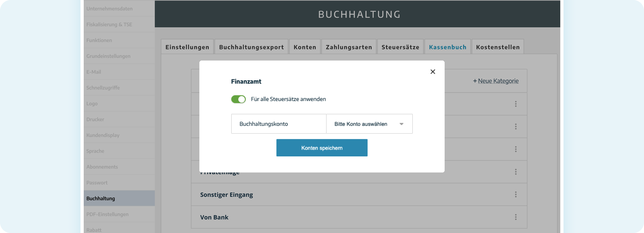Open the Konten tab

coord(305,47)
